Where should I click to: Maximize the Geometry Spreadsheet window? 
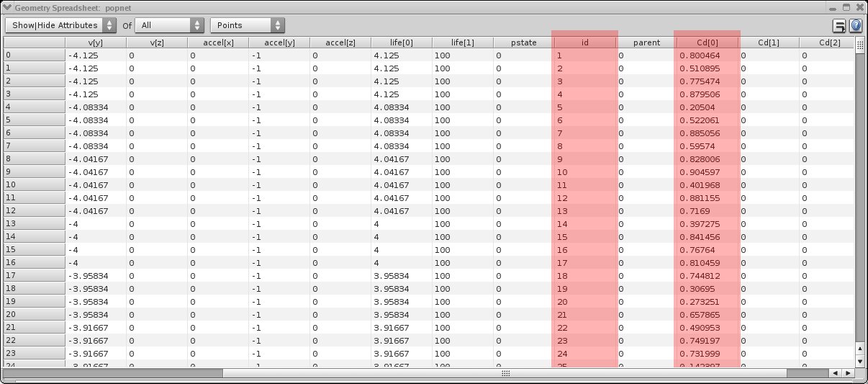pyautogui.click(x=846, y=7)
